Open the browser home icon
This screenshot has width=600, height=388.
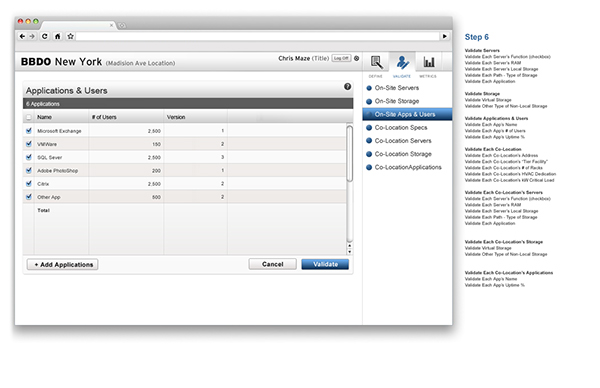(57, 36)
